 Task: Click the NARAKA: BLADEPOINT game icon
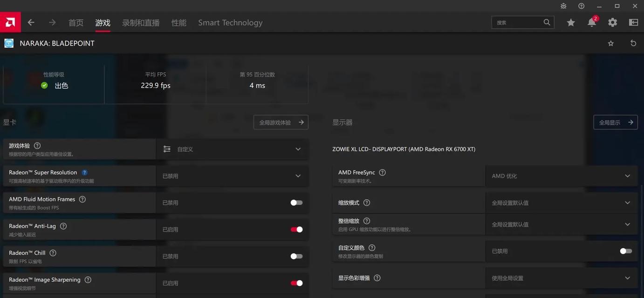coord(9,43)
